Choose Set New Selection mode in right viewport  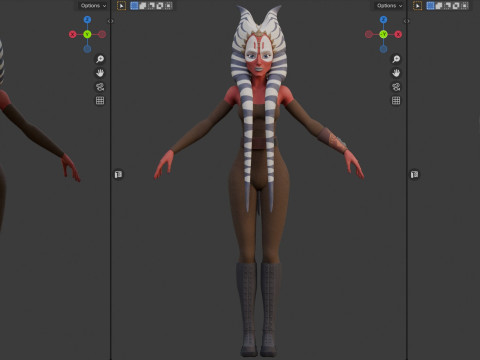pyautogui.click(x=430, y=6)
